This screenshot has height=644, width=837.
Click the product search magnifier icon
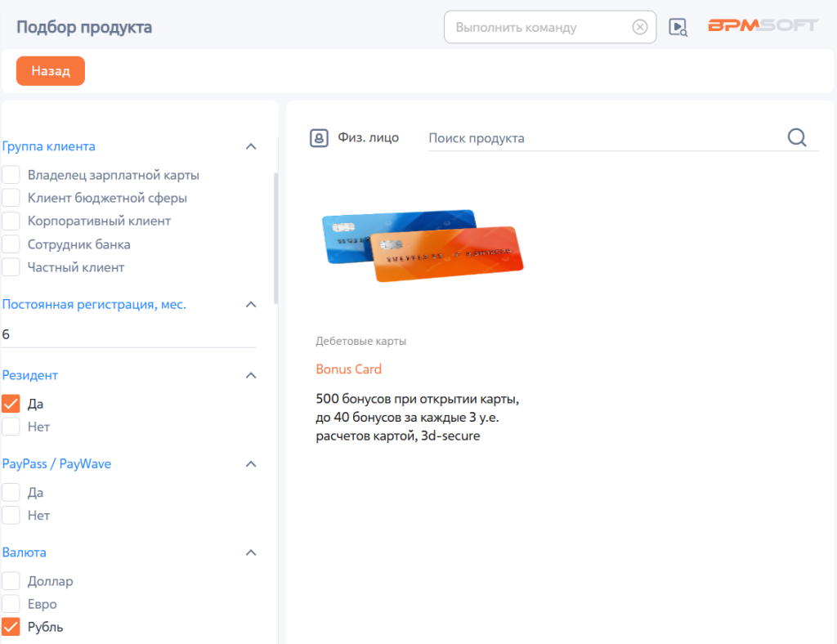[797, 137]
